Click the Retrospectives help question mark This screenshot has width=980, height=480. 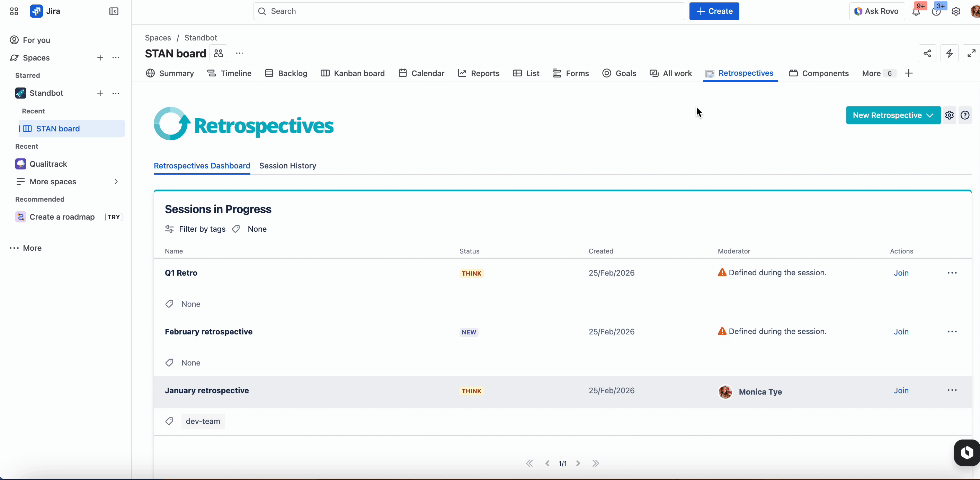point(965,115)
